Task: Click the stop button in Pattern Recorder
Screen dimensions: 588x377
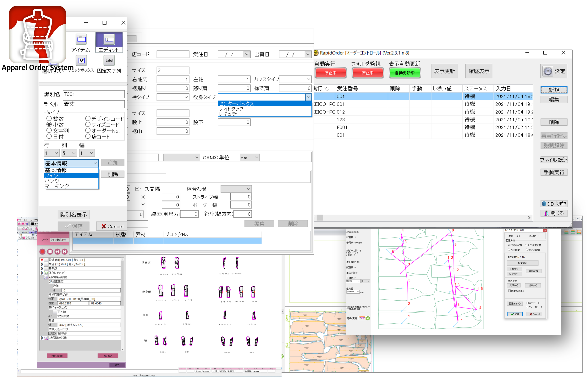Action: 50,251
